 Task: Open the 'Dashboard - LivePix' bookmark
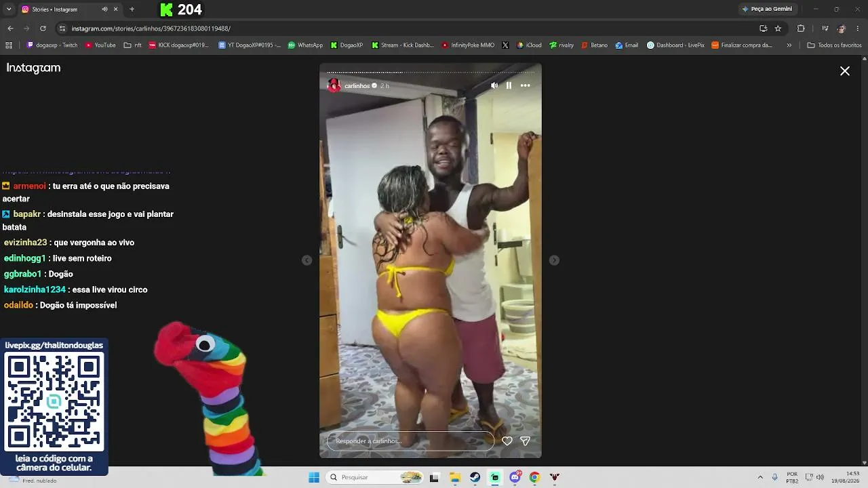coord(675,45)
